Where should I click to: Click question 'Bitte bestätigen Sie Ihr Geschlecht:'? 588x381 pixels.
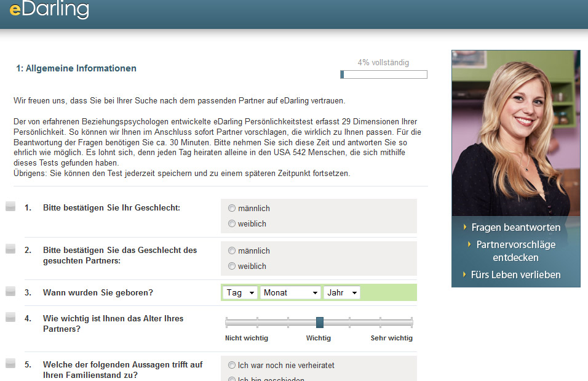click(111, 207)
